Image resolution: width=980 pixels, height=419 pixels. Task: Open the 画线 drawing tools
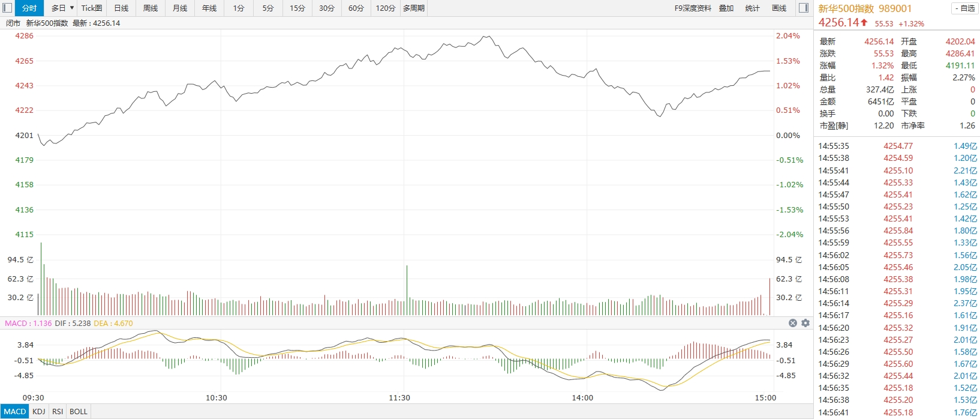(x=779, y=8)
